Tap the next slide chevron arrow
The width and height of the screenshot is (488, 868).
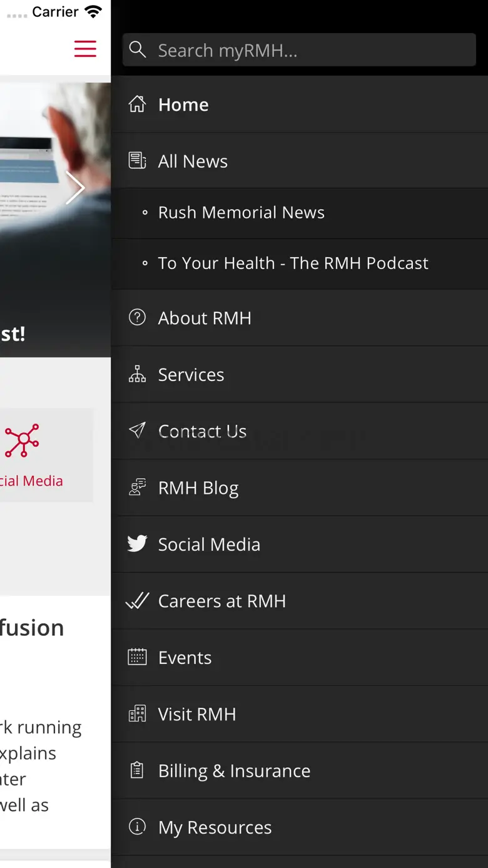point(75,187)
